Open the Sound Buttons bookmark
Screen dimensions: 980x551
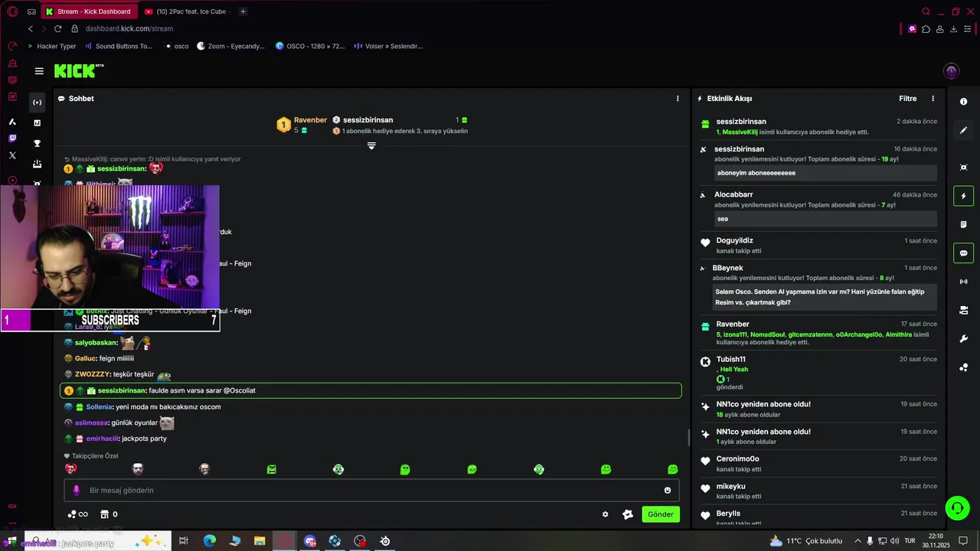[x=119, y=46]
